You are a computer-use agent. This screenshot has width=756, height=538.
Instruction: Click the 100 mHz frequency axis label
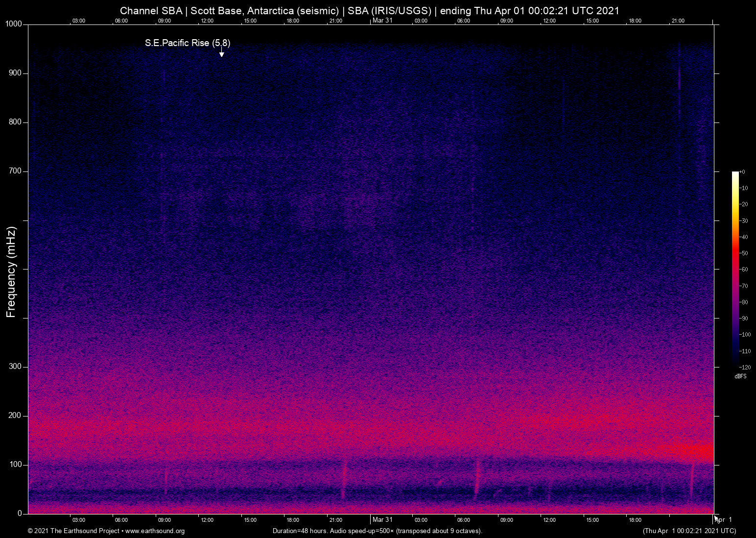[16, 465]
